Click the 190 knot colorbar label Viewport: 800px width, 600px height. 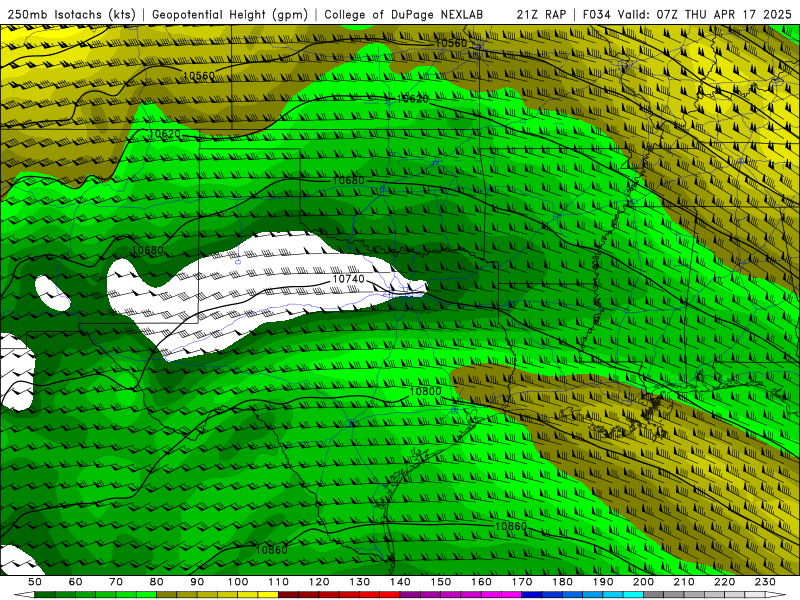603,582
